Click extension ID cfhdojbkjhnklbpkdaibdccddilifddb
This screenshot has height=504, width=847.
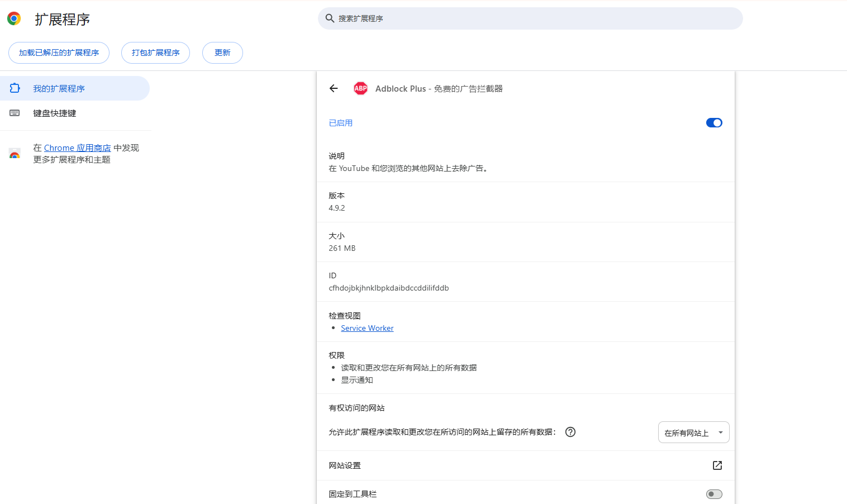click(389, 288)
